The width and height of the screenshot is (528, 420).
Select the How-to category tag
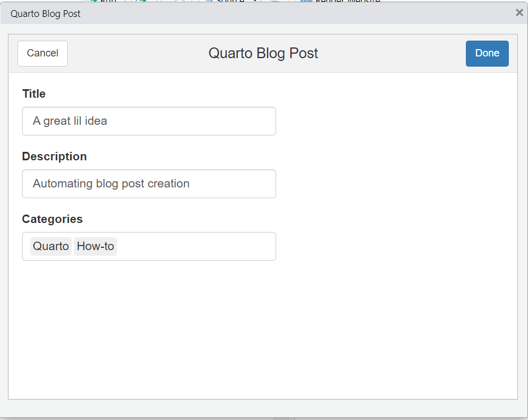coord(95,246)
